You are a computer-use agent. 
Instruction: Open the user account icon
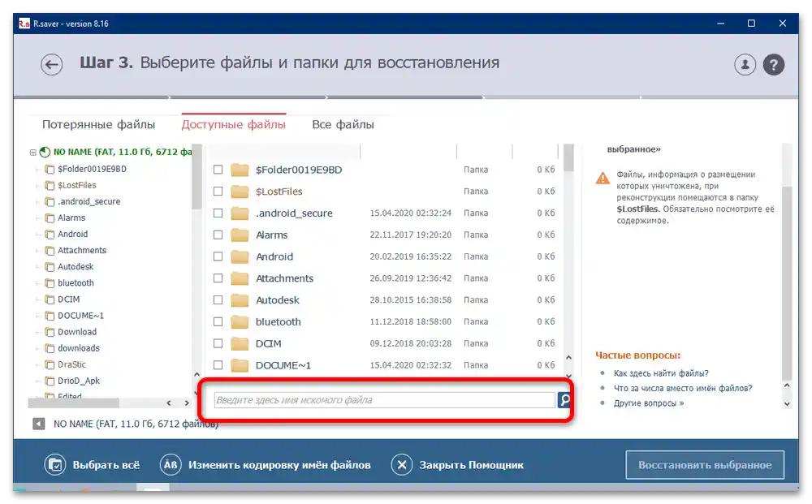click(745, 65)
